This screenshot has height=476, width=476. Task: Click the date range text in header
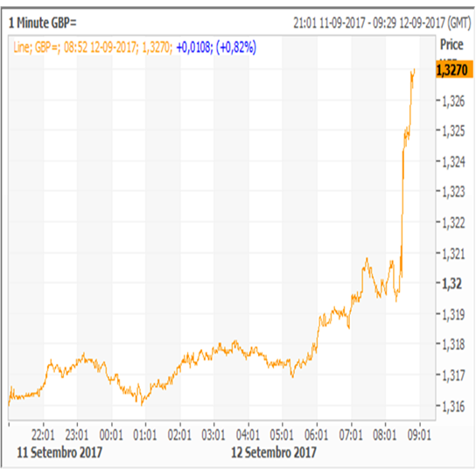[381, 23]
